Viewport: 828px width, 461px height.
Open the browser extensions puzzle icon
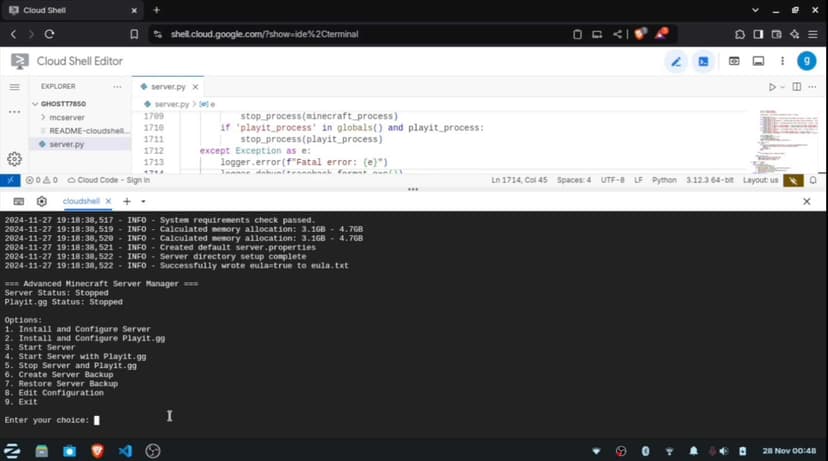click(x=740, y=34)
